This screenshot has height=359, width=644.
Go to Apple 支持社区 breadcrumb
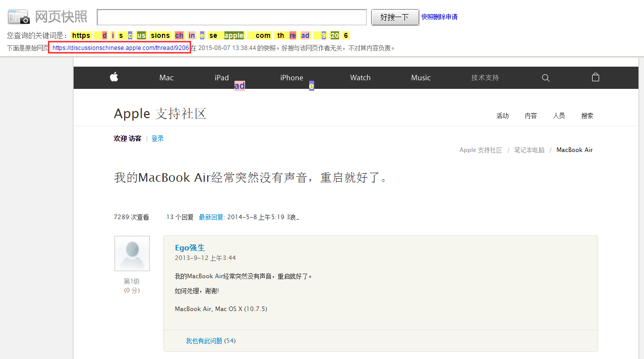pyautogui.click(x=481, y=150)
